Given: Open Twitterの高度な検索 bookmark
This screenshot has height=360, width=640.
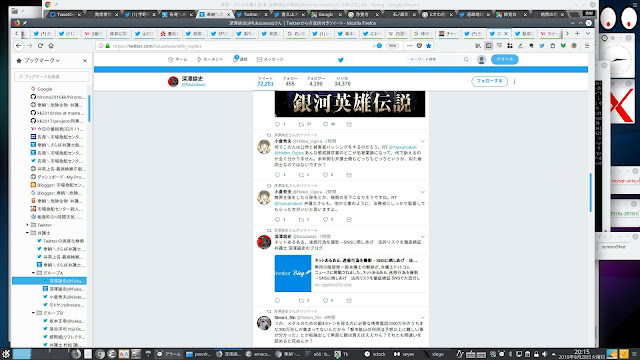Looking at the screenshot, I should [60, 241].
